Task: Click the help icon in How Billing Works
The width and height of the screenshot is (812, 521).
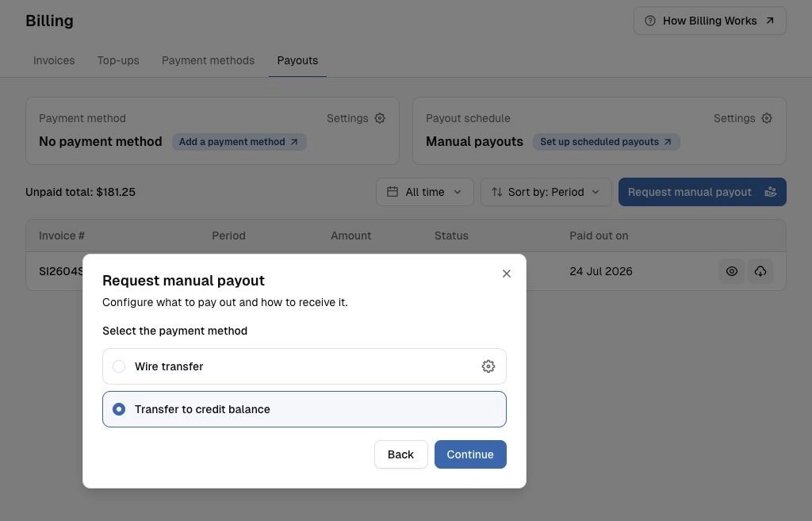Action: coord(650,21)
